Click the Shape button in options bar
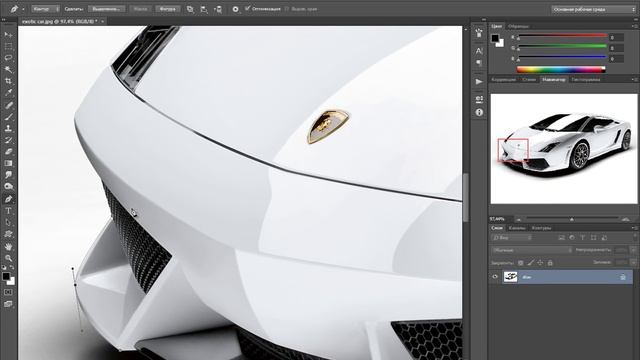Screen dimensions: 640x360 pyautogui.click(x=167, y=9)
